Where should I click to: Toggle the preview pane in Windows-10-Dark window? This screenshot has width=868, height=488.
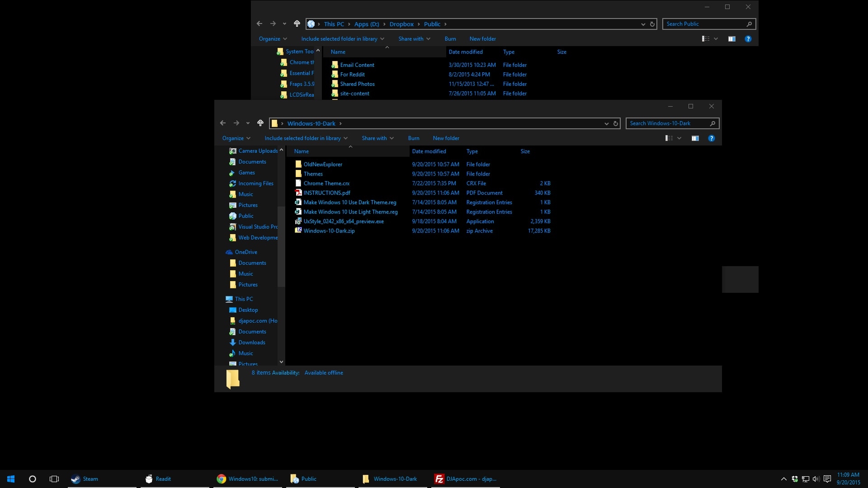pyautogui.click(x=695, y=138)
